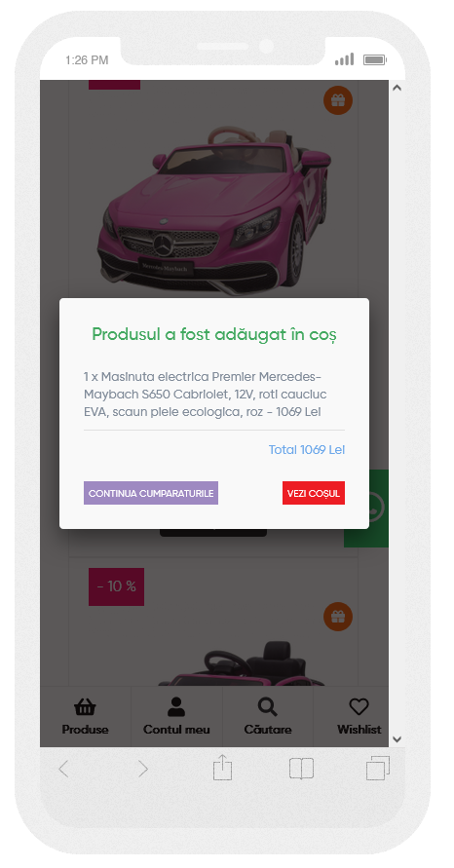Image resolution: width=454 pixels, height=868 pixels.
Task: Open the green WhatsApp chat button
Action: click(x=366, y=509)
